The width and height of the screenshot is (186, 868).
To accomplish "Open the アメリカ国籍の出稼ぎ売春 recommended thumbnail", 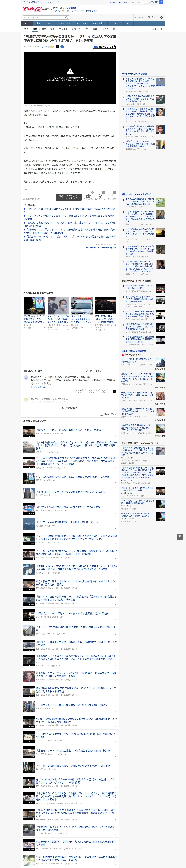I will 58,305.
